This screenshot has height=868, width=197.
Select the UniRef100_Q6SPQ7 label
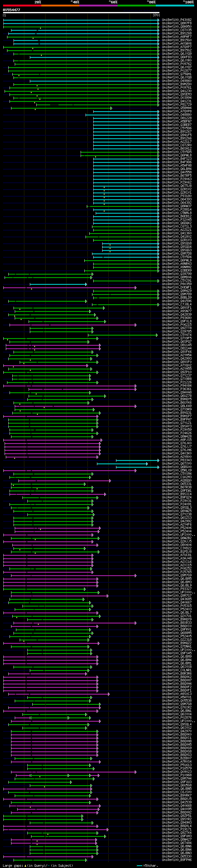click(177, 341)
